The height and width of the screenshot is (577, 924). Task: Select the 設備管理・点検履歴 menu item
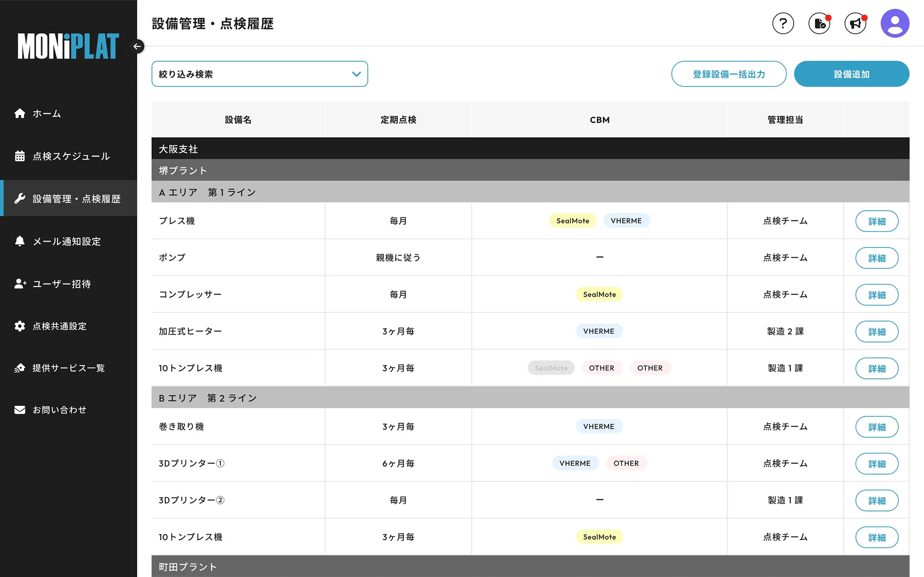pos(70,199)
